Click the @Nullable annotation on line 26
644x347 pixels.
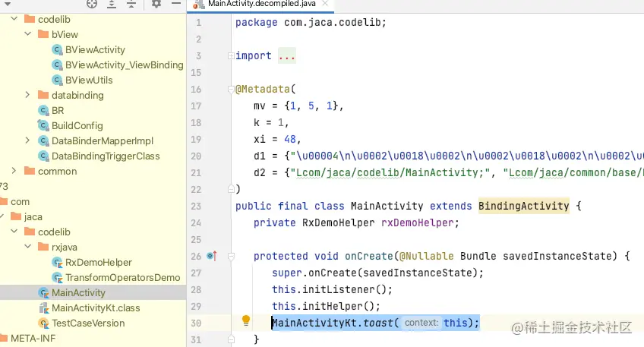[x=426, y=256]
